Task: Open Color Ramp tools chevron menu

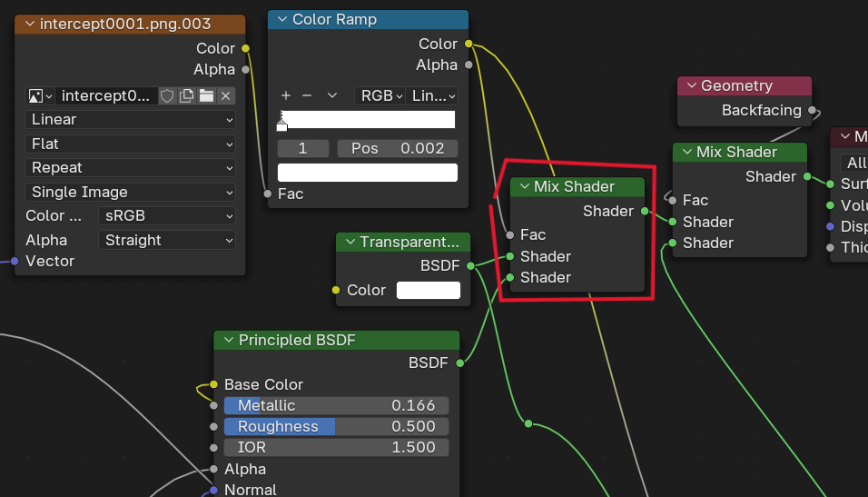Action: (x=332, y=95)
